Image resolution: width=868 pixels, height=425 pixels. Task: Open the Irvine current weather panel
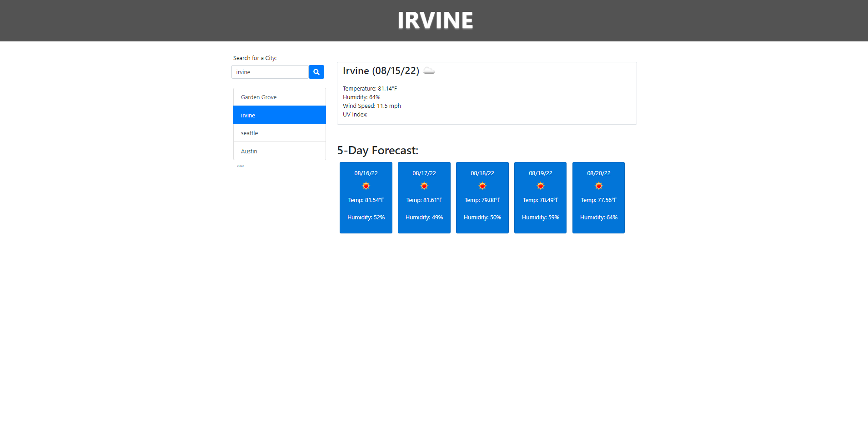coord(487,93)
